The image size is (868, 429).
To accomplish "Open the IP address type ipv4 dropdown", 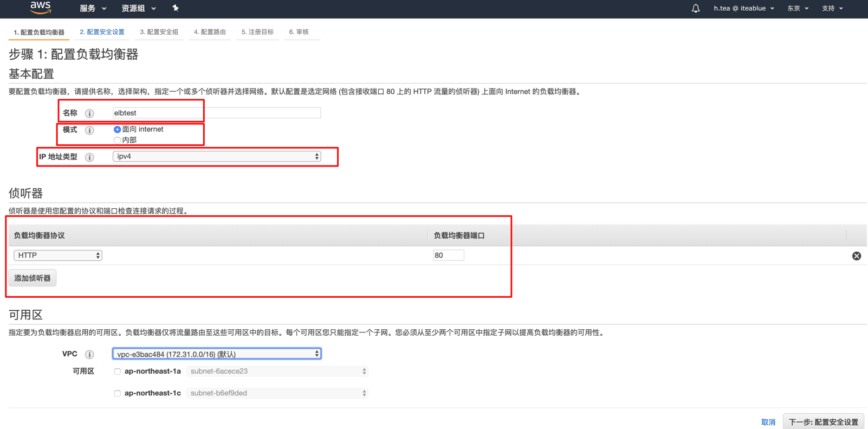I will [x=217, y=157].
